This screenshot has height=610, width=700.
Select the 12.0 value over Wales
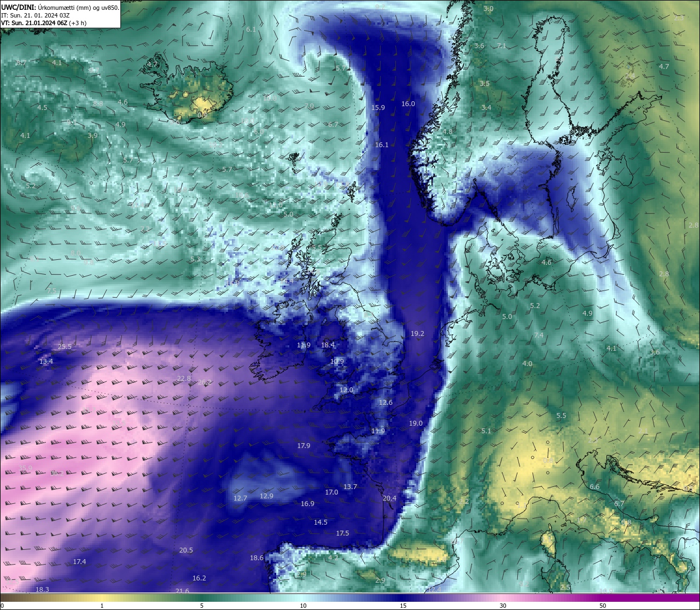tap(346, 390)
